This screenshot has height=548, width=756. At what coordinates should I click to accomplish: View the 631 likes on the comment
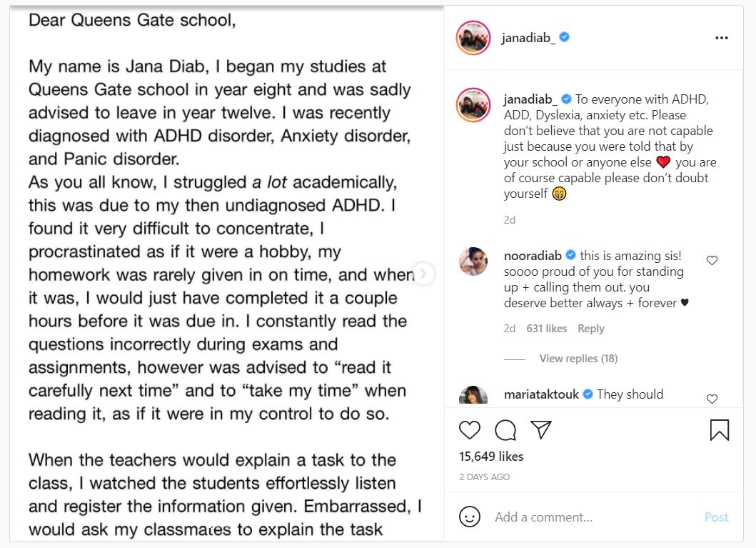point(546,329)
